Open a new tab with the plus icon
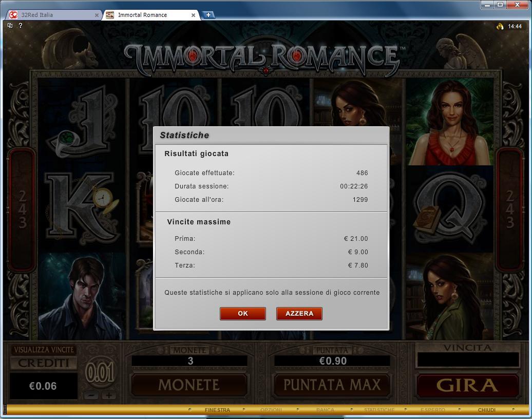 pos(208,14)
